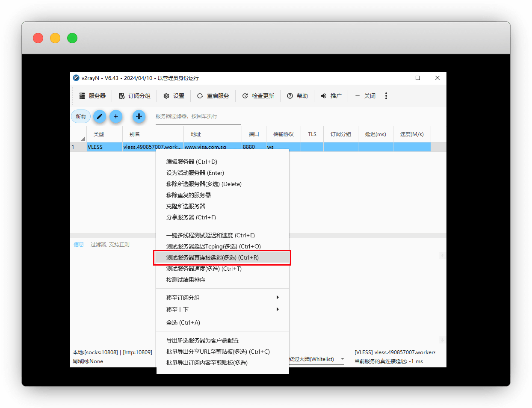Open the 服务器 servers toolbar menu
Viewport: 532px width, 408px height.
click(92, 96)
